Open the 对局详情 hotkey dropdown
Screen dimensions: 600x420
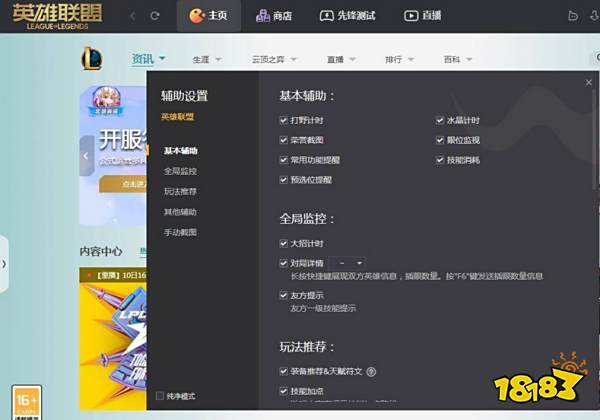click(x=347, y=263)
